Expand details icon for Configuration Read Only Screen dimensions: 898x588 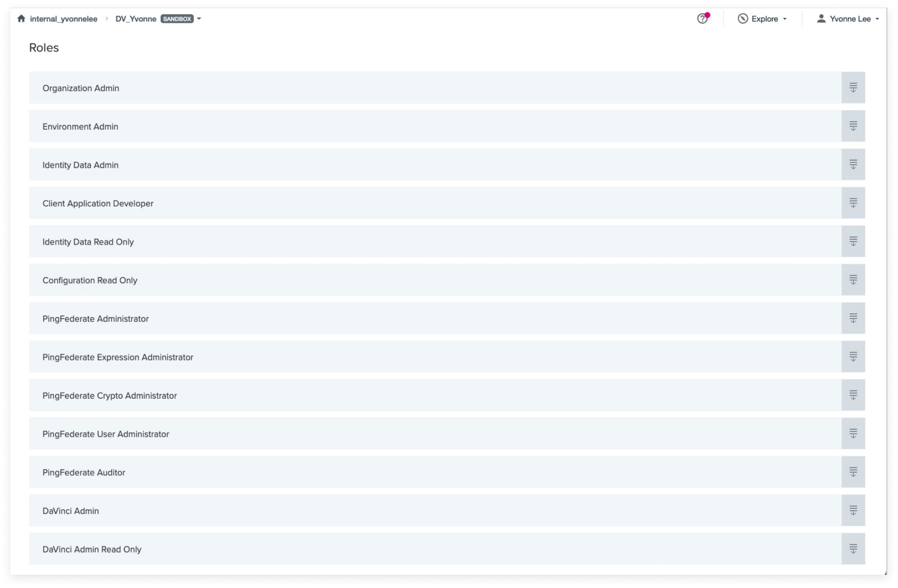point(853,280)
